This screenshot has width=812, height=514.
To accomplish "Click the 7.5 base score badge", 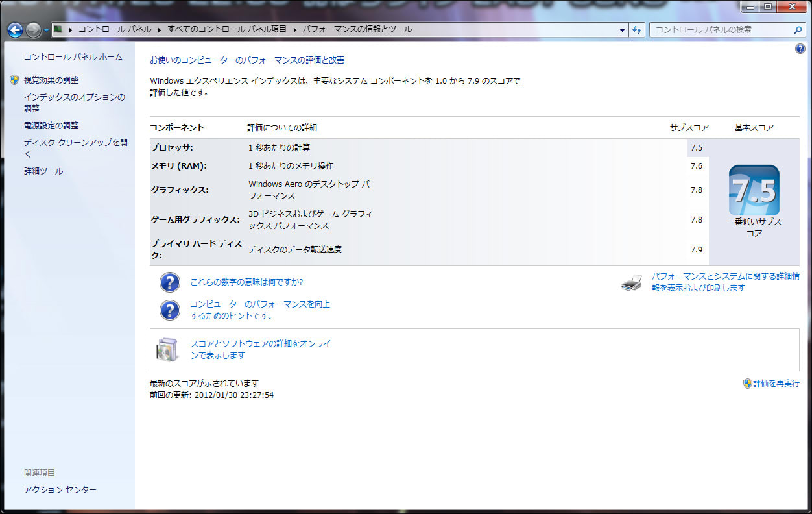I will (x=754, y=190).
